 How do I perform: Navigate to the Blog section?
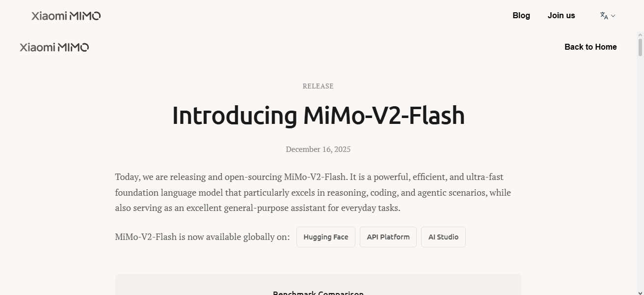521,15
